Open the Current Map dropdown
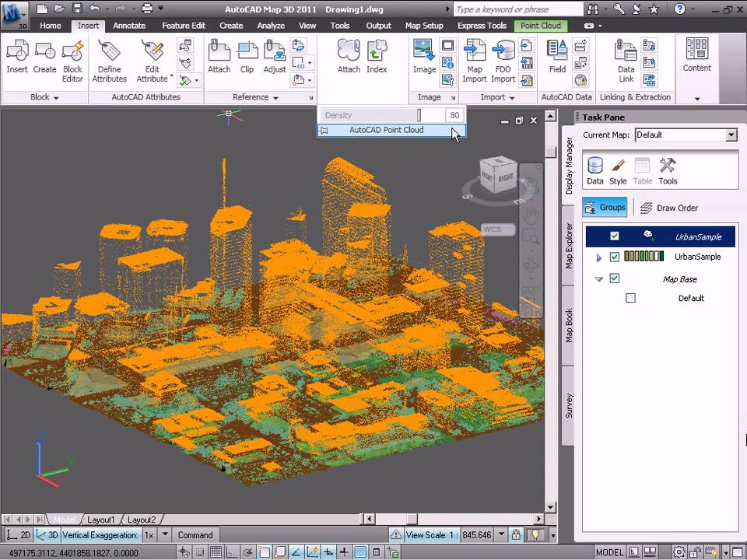The image size is (747, 560). pyautogui.click(x=731, y=135)
